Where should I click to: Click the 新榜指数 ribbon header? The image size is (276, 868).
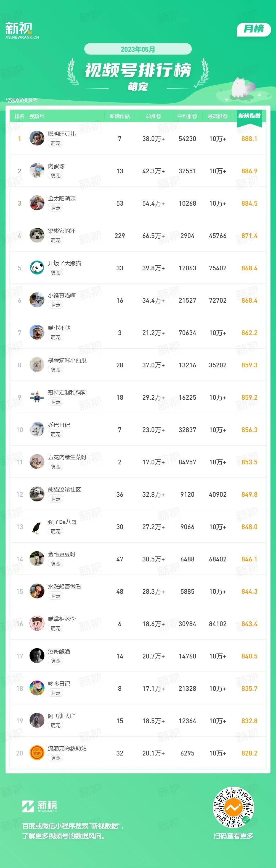coord(249,116)
